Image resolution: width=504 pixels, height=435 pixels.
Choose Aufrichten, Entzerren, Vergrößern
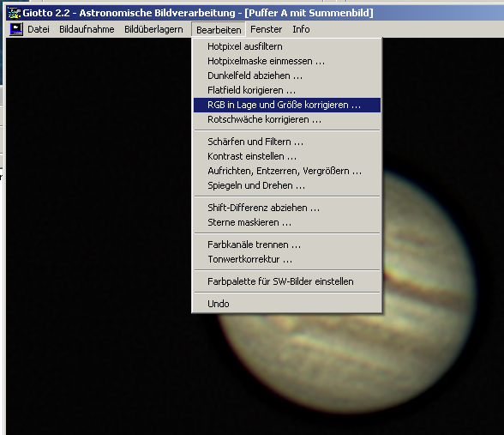[x=287, y=171]
